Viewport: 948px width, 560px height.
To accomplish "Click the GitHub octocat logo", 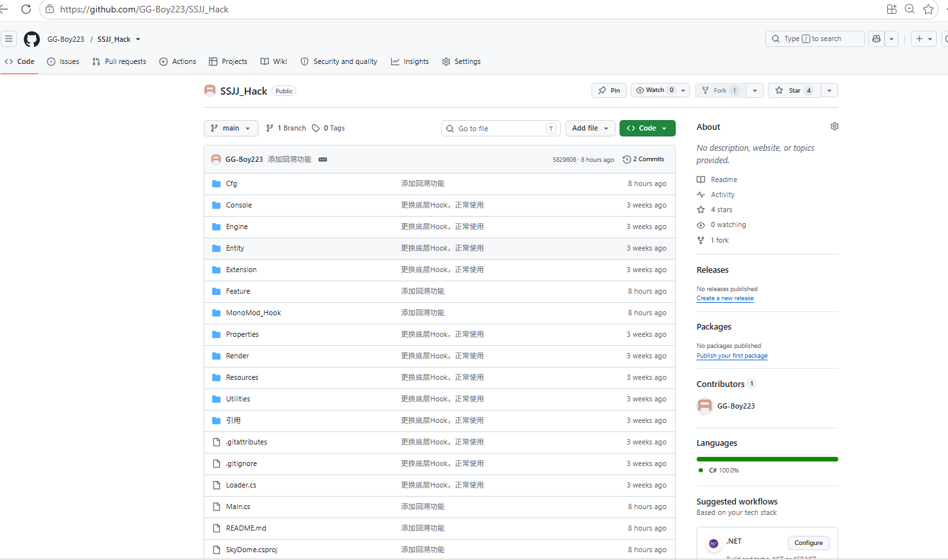I will coord(32,39).
